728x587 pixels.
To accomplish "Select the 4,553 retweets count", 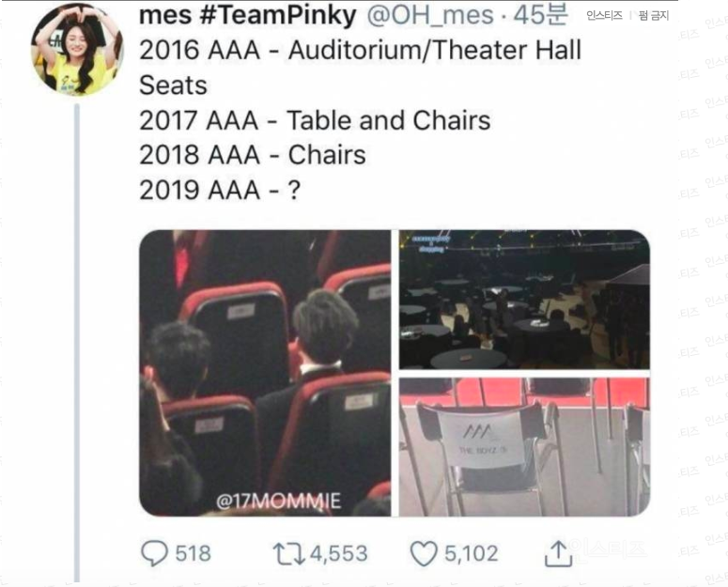I will click(339, 553).
